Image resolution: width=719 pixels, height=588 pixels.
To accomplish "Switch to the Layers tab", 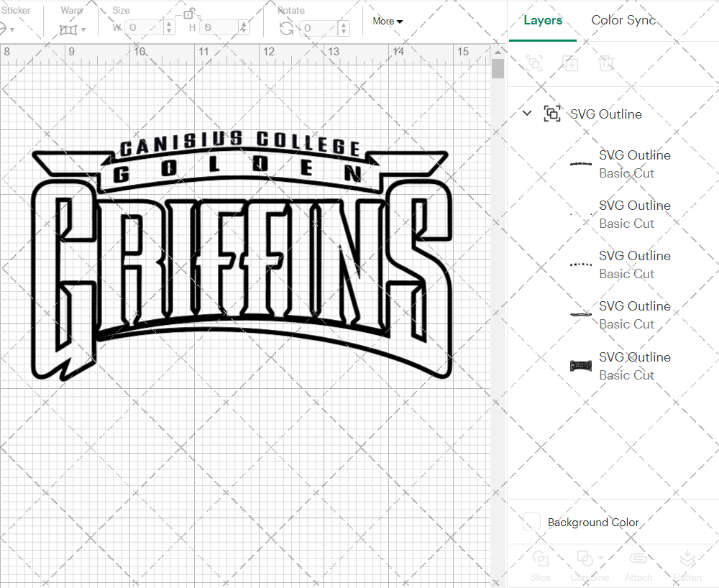I will click(x=543, y=20).
